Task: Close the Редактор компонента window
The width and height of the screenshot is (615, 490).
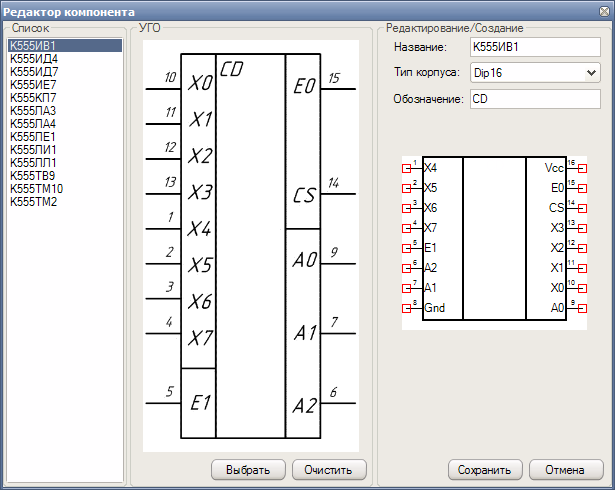Action: [x=605, y=11]
